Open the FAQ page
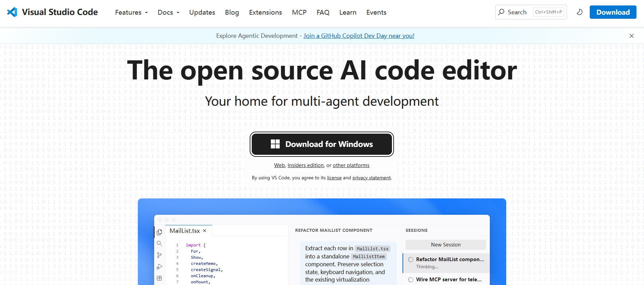Screen dimensions: 644x285 pyautogui.click(x=323, y=12)
